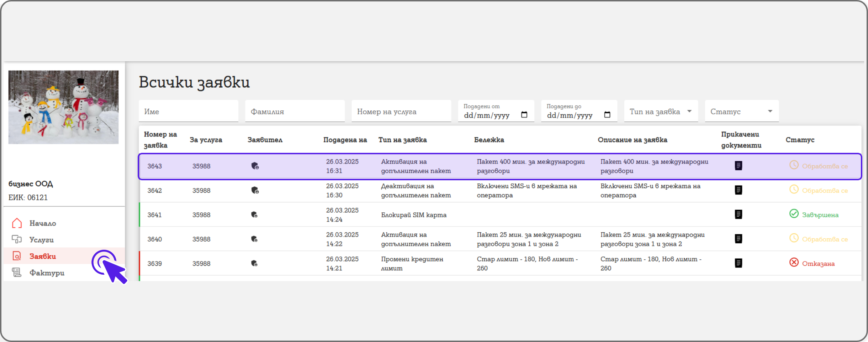
Task: Click the Подадени от date field
Action: pyautogui.click(x=496, y=111)
